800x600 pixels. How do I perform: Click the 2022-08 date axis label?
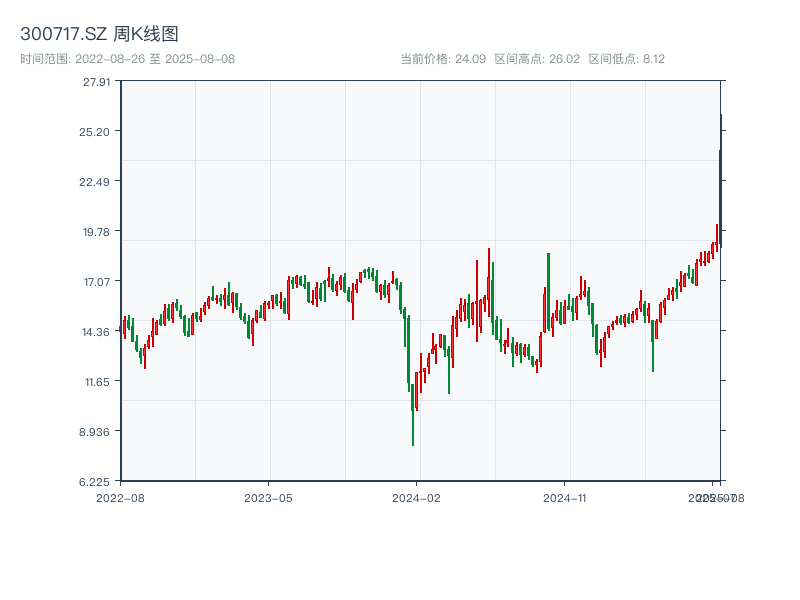120,497
